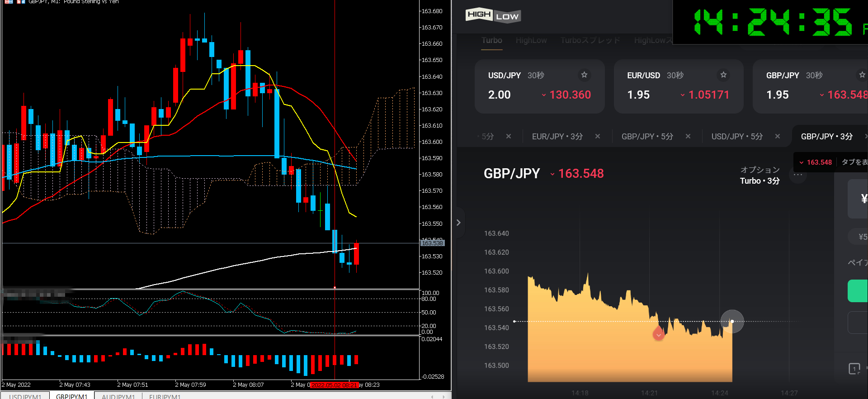
Task: Click the red down-arrow trade marker on chart
Action: click(x=659, y=334)
